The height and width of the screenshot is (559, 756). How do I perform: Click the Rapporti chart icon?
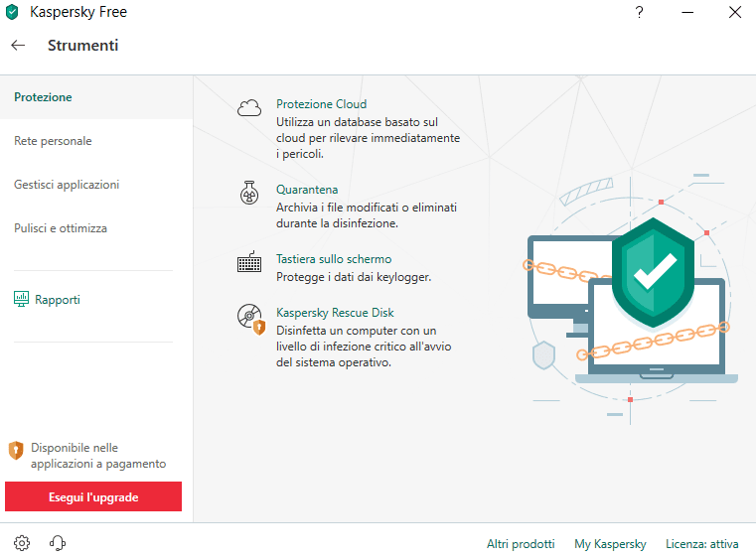pos(22,299)
